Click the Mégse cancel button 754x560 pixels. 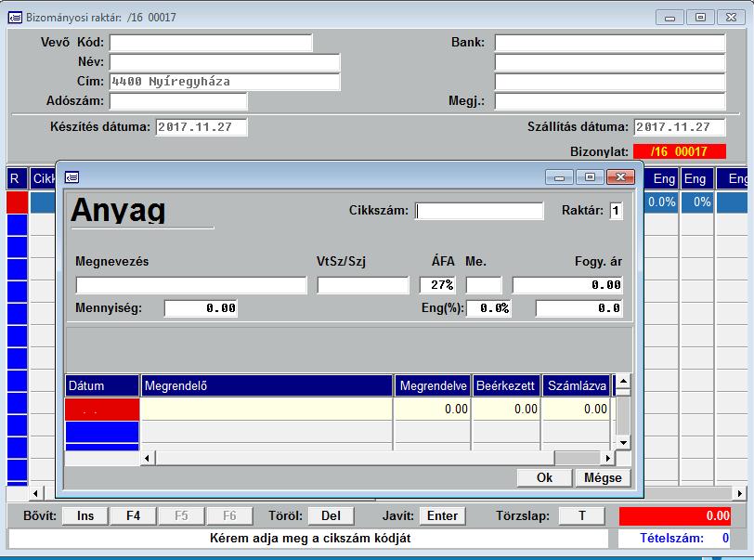[x=603, y=477]
